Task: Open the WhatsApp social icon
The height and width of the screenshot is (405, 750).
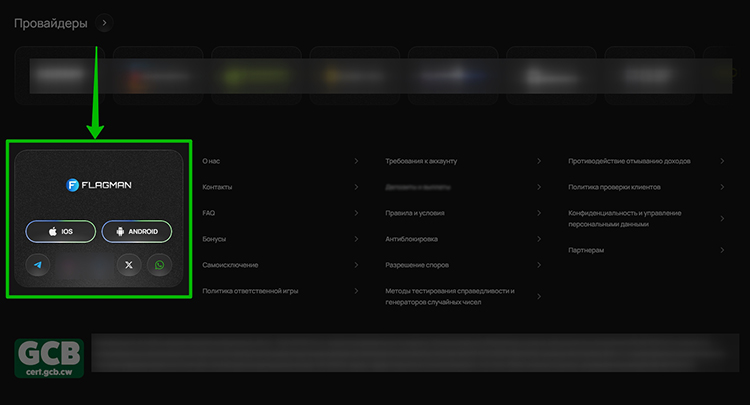Action: coord(159,265)
